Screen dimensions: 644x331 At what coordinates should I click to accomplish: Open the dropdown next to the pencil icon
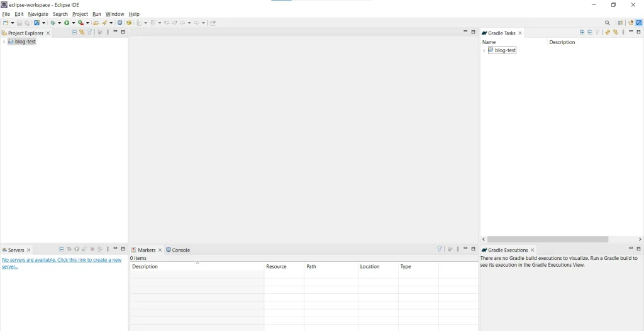111,23
